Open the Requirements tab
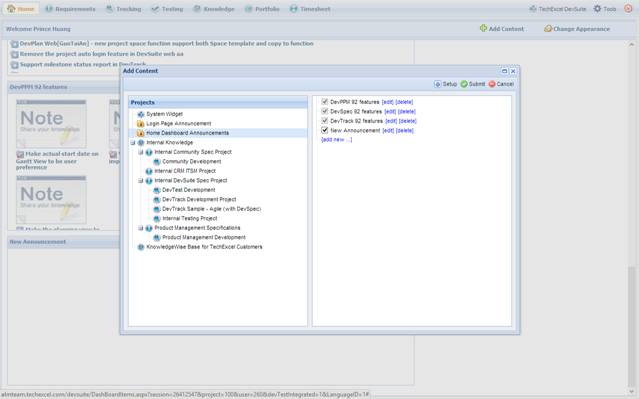The height and width of the screenshot is (399, 639). click(70, 9)
